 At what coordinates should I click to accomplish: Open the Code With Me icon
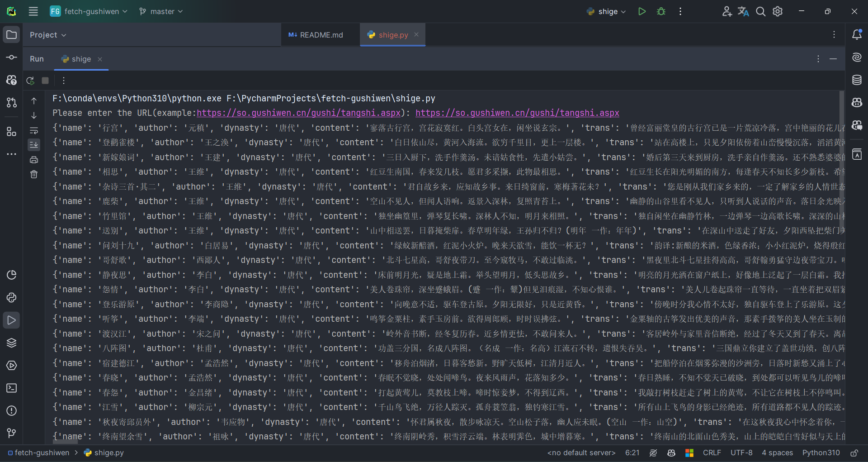(x=726, y=11)
